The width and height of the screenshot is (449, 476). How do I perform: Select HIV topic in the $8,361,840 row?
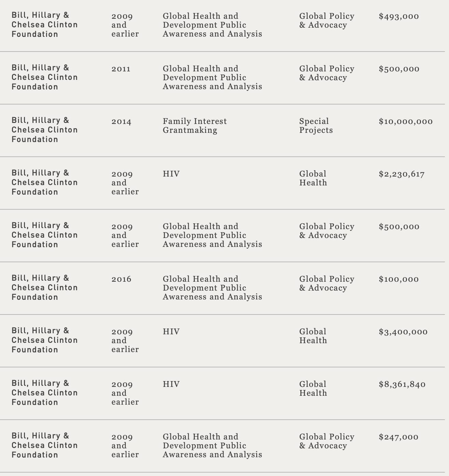click(x=171, y=384)
